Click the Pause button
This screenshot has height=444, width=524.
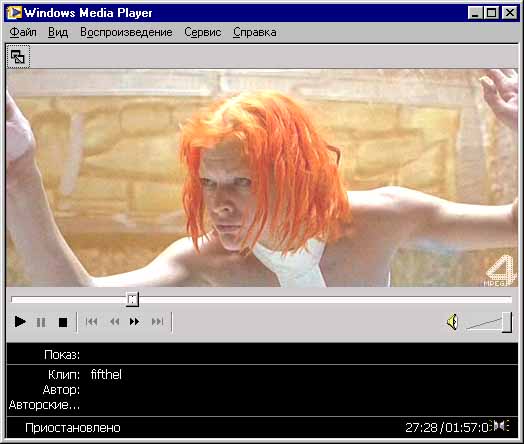pyautogui.click(x=41, y=322)
